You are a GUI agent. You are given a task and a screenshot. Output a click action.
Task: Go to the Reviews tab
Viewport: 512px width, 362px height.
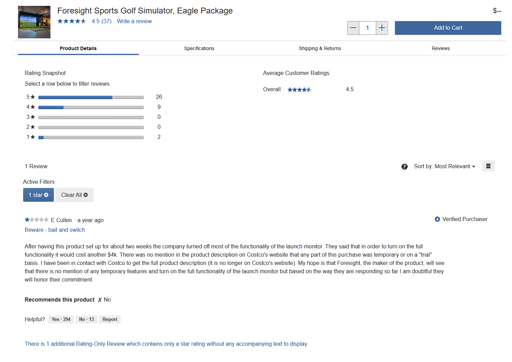[x=441, y=48]
